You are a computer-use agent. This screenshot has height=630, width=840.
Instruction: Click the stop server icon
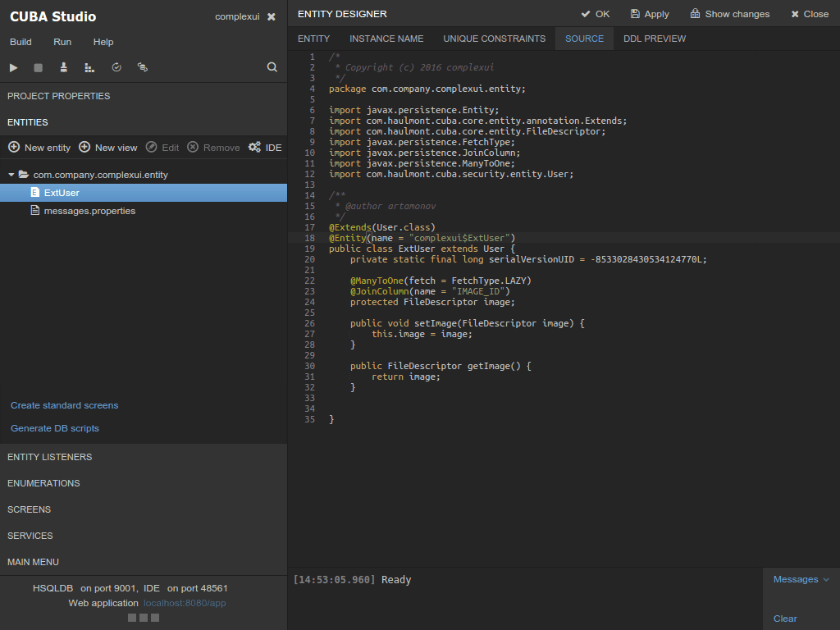click(38, 67)
